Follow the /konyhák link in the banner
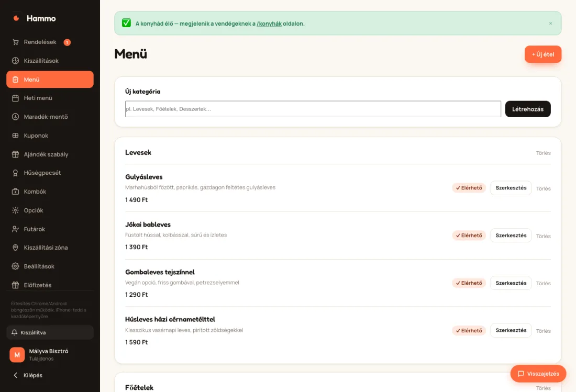The width and height of the screenshot is (576, 392). tap(269, 24)
